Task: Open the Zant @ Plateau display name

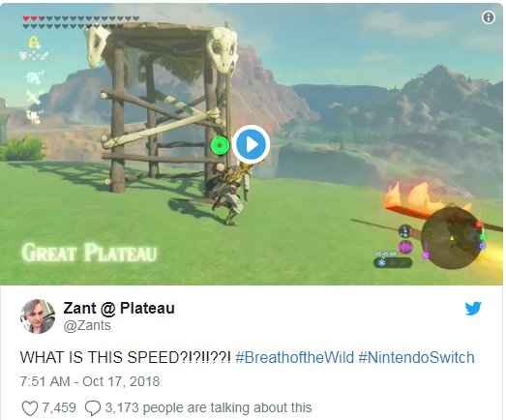Action: pyautogui.click(x=119, y=308)
